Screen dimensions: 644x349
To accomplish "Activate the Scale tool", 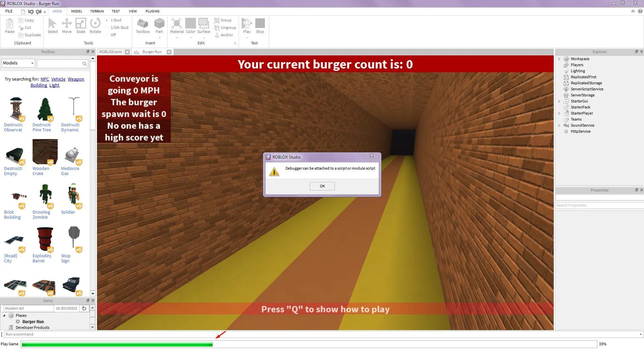I will (x=81, y=26).
